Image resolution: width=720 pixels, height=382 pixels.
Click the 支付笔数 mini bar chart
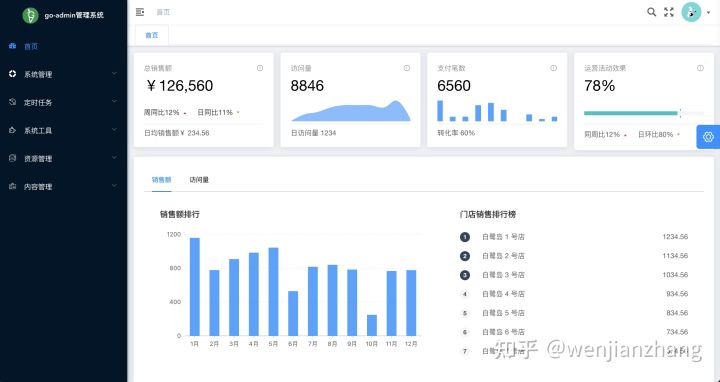(497, 111)
